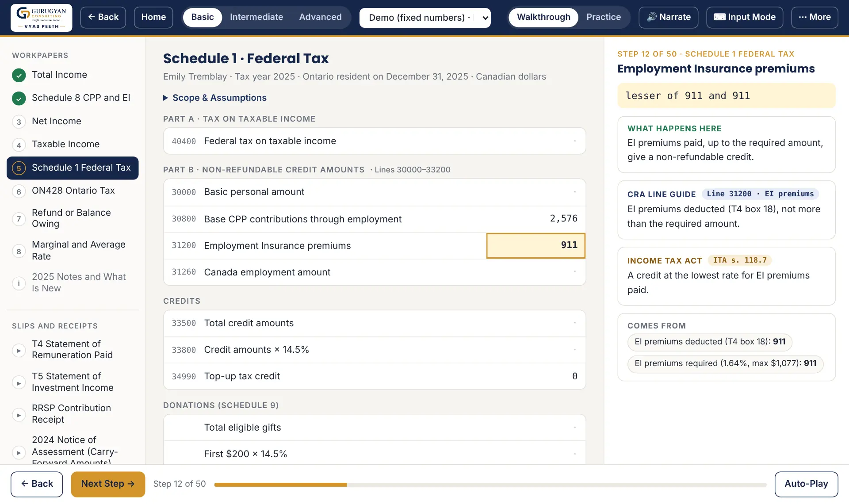
Task: Click EI premiums required (1.64%) chip
Action: point(725,364)
